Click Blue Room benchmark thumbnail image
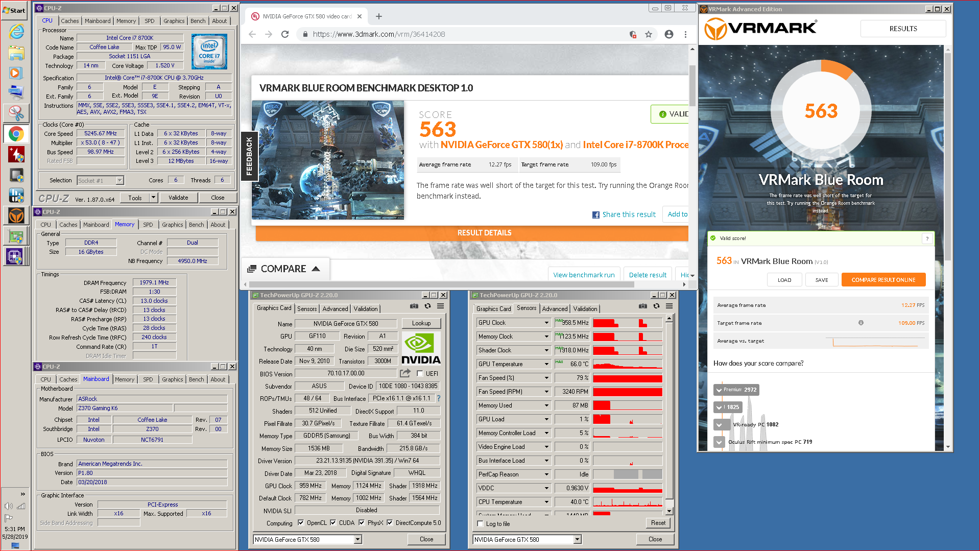The image size is (980, 551). [328, 160]
